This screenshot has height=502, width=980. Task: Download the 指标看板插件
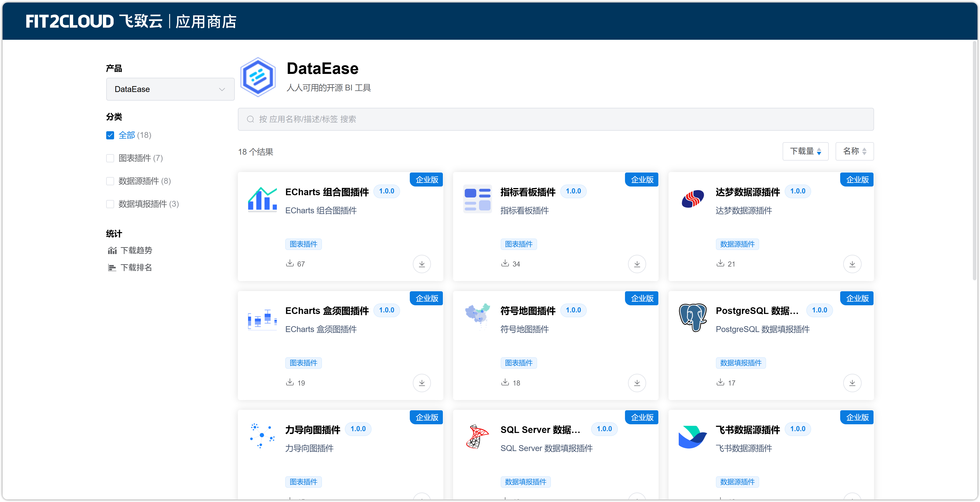point(637,264)
